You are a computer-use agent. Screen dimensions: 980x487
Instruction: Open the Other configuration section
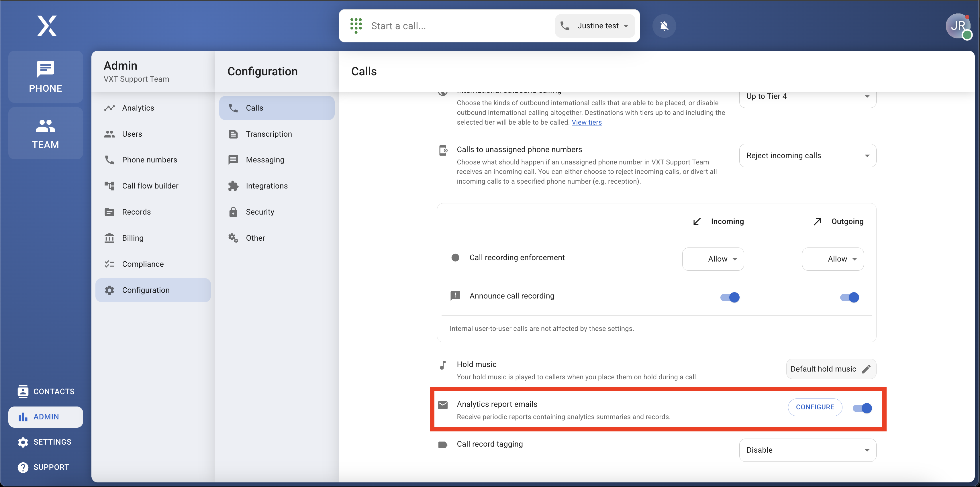[277, 238]
